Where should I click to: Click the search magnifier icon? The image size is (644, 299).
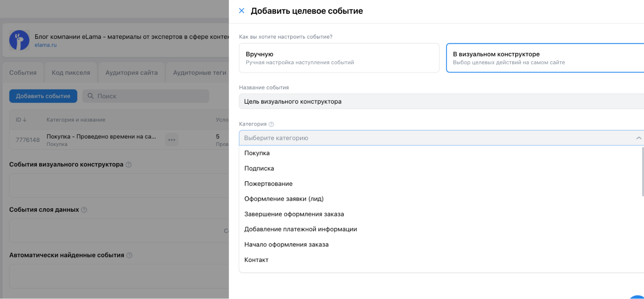(91, 96)
